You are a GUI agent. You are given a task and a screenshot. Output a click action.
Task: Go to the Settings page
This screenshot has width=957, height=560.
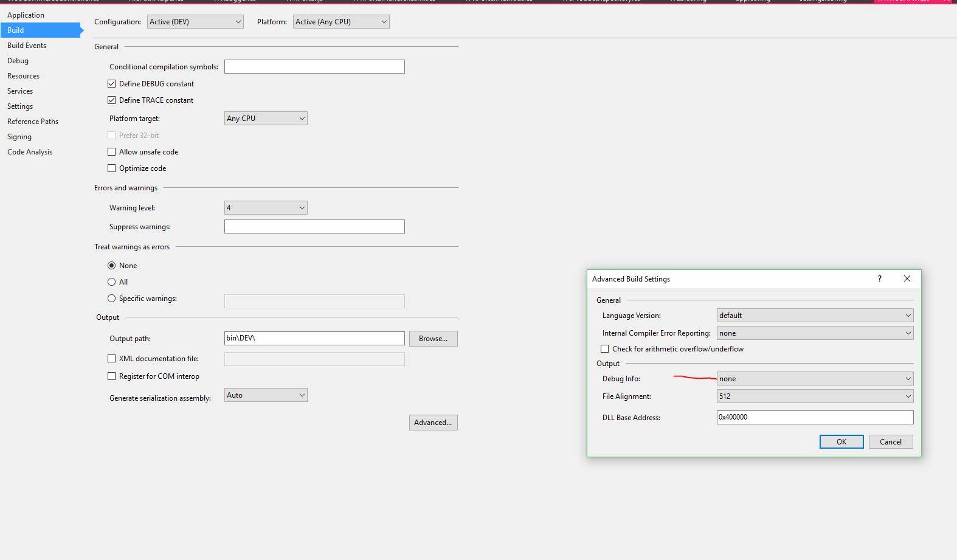(x=20, y=106)
